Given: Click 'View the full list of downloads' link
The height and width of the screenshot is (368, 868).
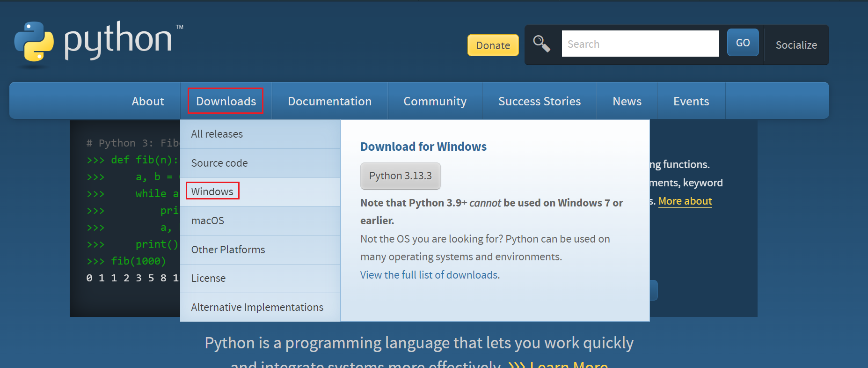Looking at the screenshot, I should (x=430, y=275).
